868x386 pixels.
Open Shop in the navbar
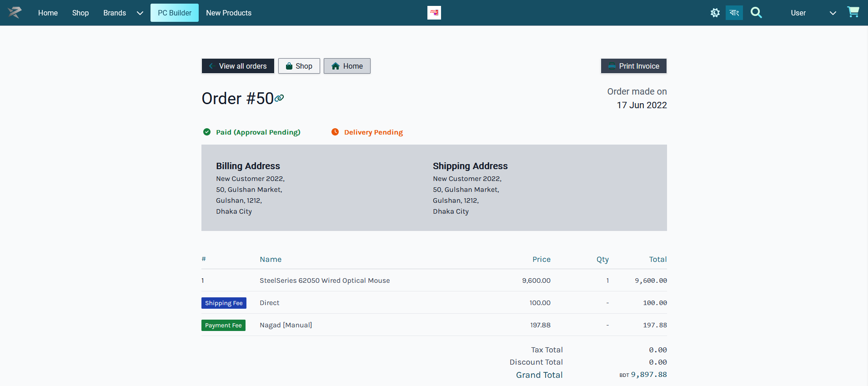pos(80,13)
